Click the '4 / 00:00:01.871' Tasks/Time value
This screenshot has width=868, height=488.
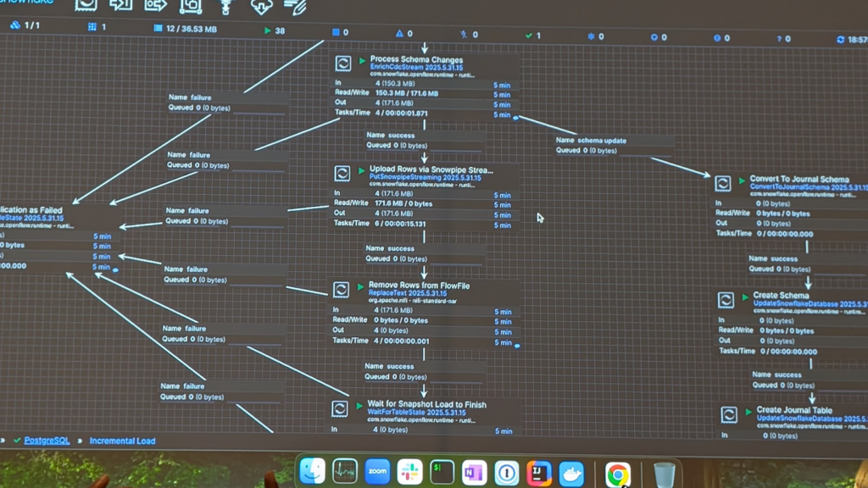[401, 113]
